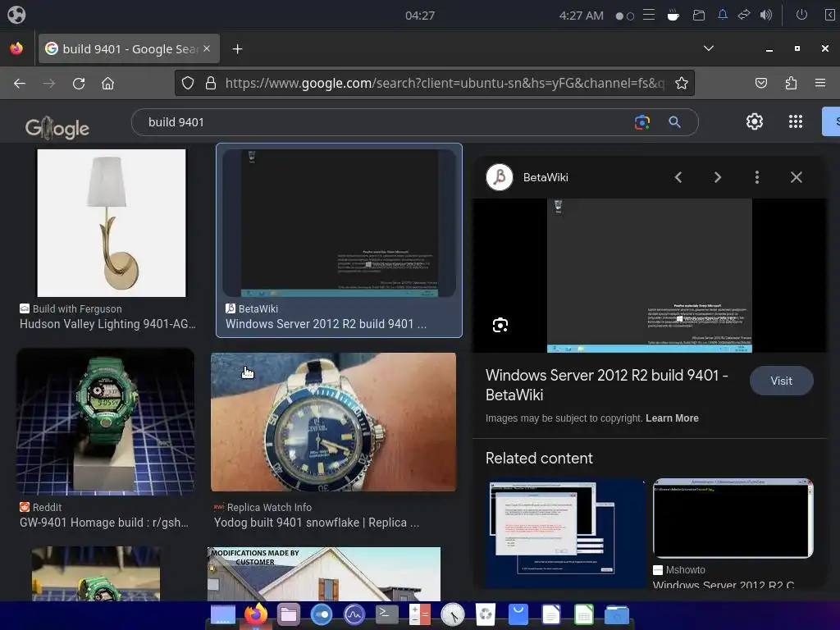Launch Firefox from the dock
The image size is (840, 630).
tap(256, 614)
